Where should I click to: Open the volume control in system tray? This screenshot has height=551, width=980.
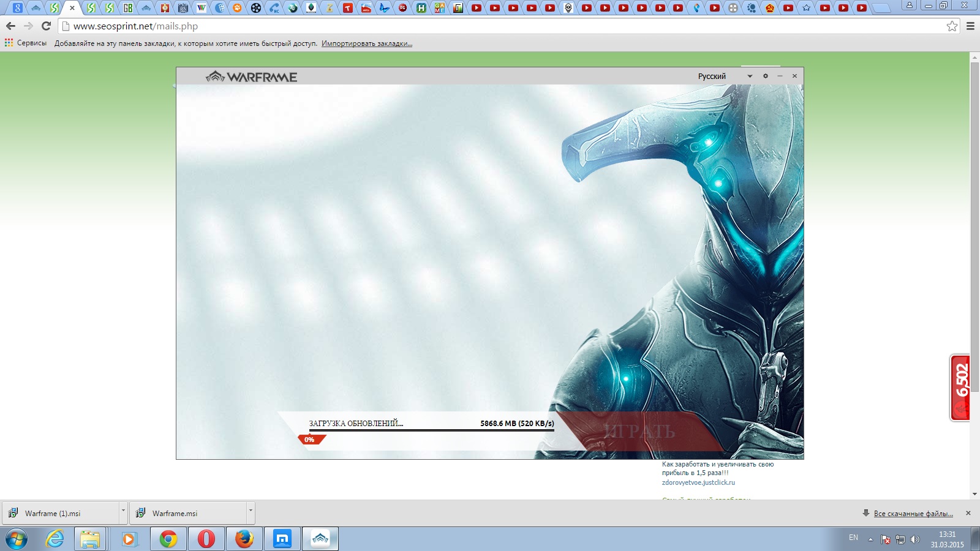point(915,539)
